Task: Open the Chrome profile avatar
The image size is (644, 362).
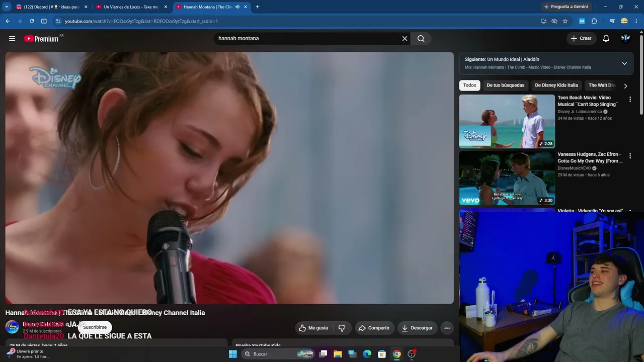Action: pyautogui.click(x=624, y=21)
